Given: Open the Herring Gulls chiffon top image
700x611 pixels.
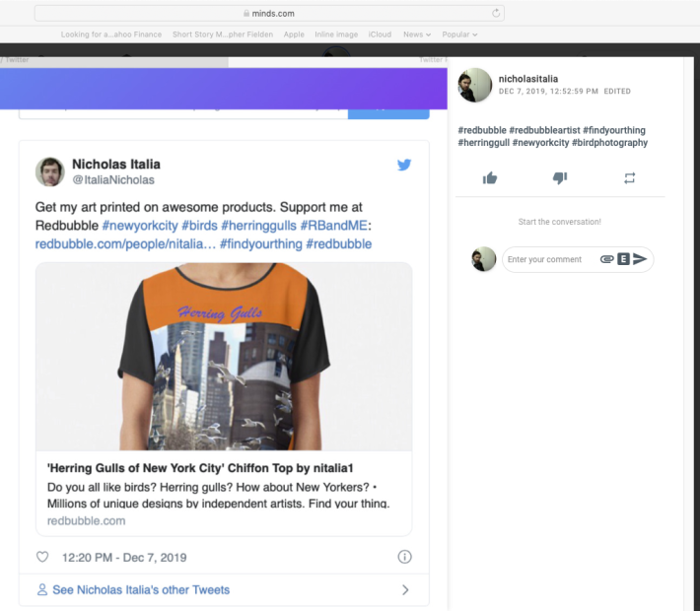Looking at the screenshot, I should [224, 357].
